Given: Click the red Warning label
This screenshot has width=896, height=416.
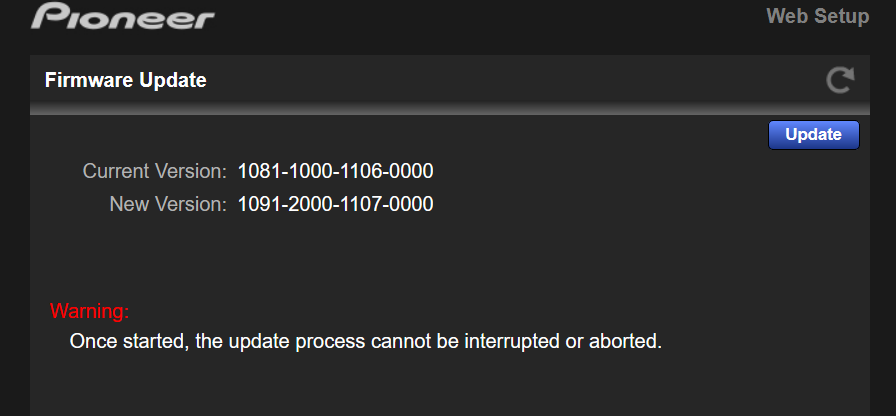Looking at the screenshot, I should pyautogui.click(x=89, y=310).
